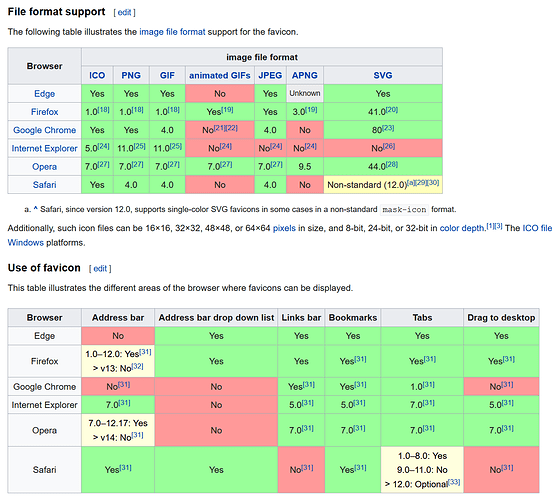This screenshot has width=552, height=500.
Task: Select 'No' in Edge Address bar cell
Action: pyautogui.click(x=118, y=336)
